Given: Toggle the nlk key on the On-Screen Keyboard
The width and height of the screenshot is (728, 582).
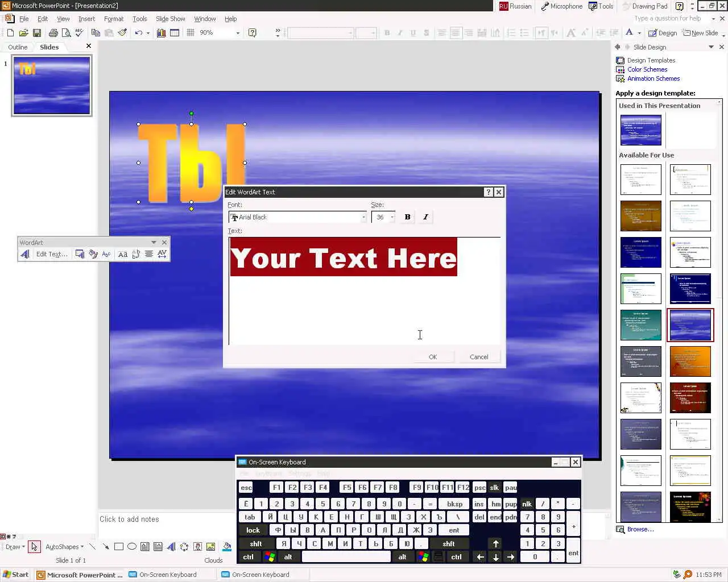Looking at the screenshot, I should (x=527, y=504).
